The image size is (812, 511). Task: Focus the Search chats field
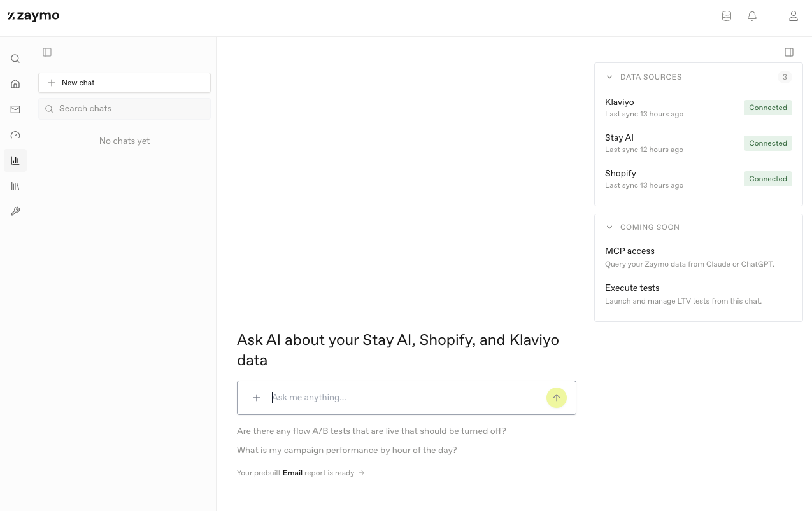124,109
